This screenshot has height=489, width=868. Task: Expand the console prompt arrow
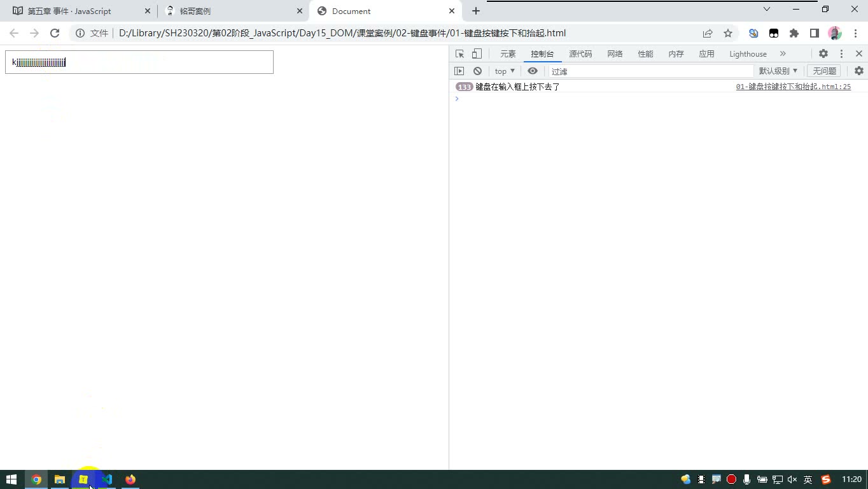click(x=457, y=99)
